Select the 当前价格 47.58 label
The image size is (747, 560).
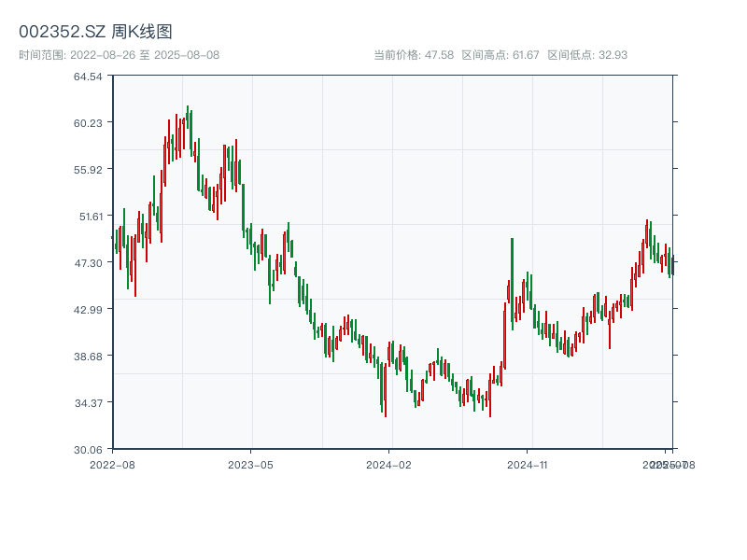point(414,55)
